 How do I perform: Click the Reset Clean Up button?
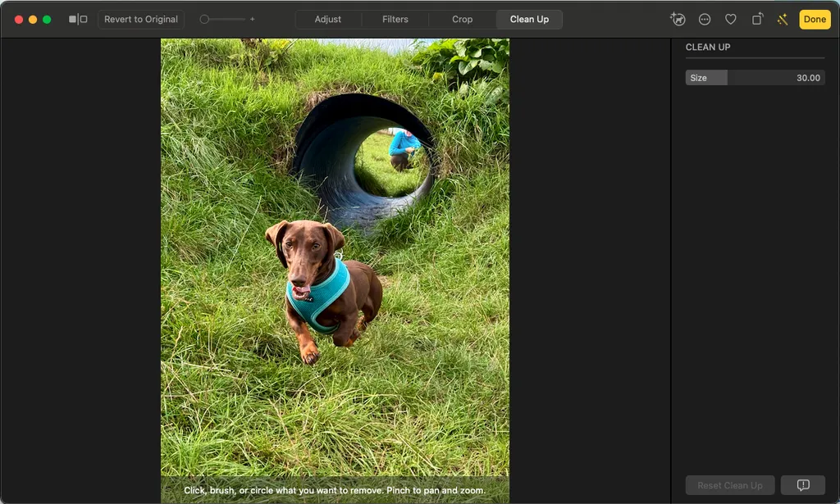point(729,485)
